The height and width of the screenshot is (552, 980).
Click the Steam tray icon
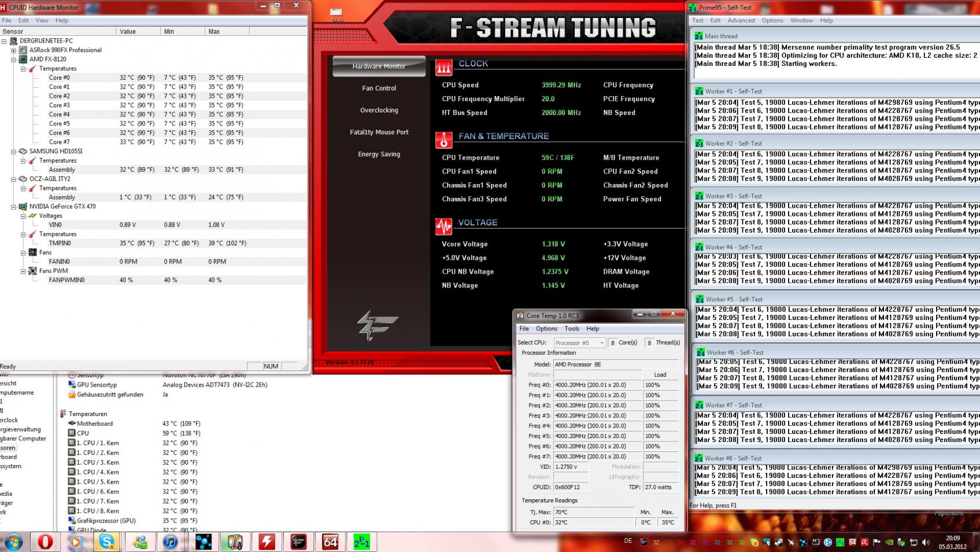click(x=779, y=542)
